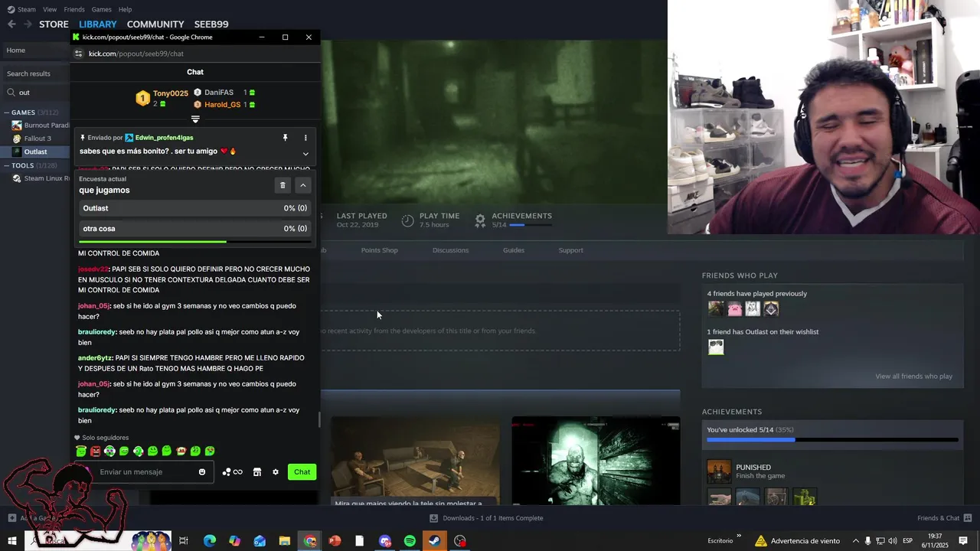Image resolution: width=980 pixels, height=551 pixels.
Task: Collapse the TOOLS category in Steam library
Action: tap(6, 165)
